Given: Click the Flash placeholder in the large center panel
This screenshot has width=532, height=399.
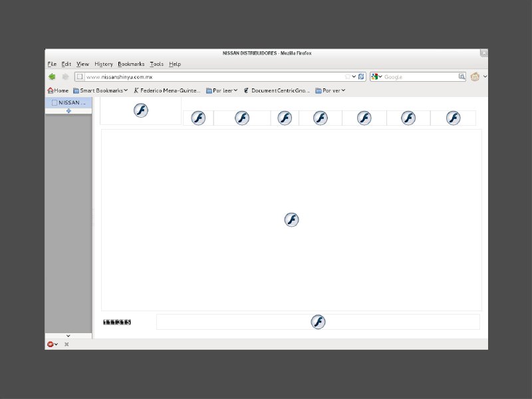Looking at the screenshot, I should pyautogui.click(x=291, y=220).
